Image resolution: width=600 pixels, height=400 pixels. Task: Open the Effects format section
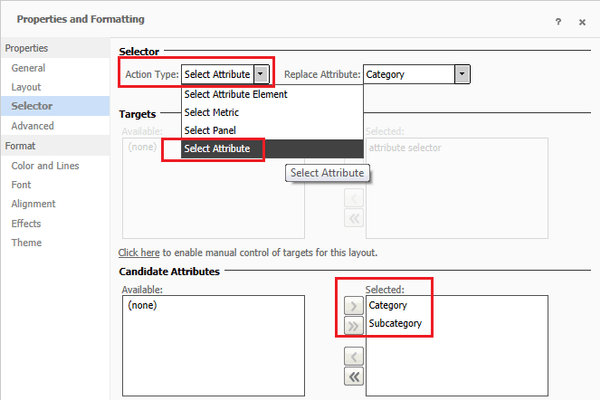26,224
